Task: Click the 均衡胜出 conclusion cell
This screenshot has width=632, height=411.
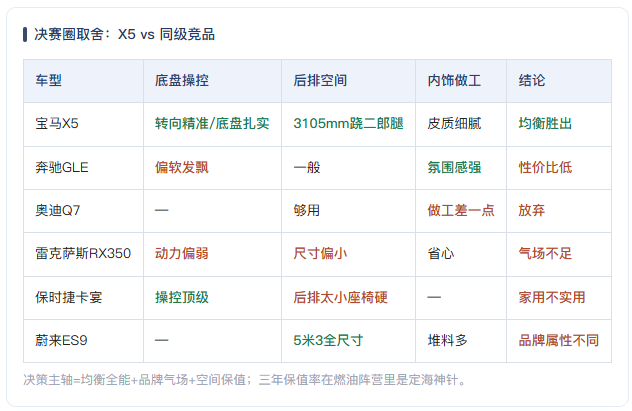Action: click(x=559, y=124)
